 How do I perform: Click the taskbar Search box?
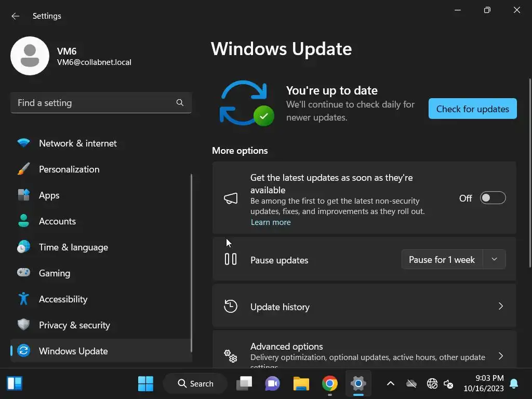tap(195, 384)
